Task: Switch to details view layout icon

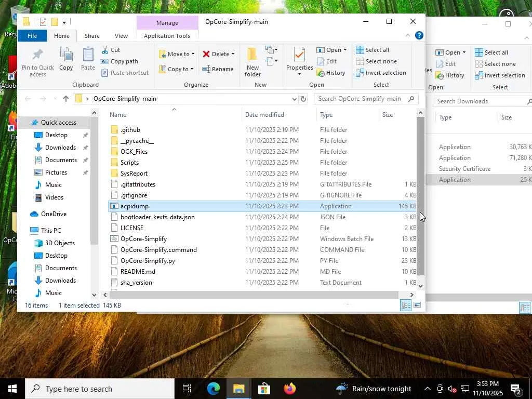Action: point(406,305)
